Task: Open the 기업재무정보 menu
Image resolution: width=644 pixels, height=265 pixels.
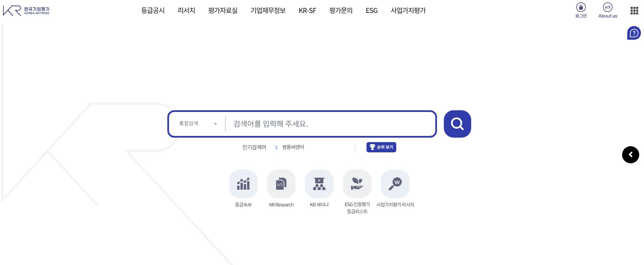Action: 268,11
